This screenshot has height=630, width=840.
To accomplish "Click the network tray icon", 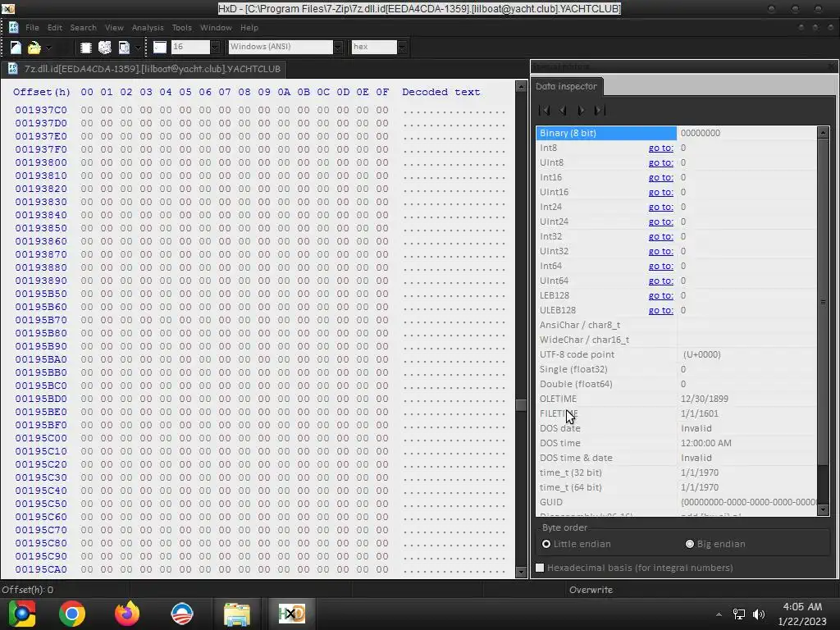I will [x=739, y=614].
